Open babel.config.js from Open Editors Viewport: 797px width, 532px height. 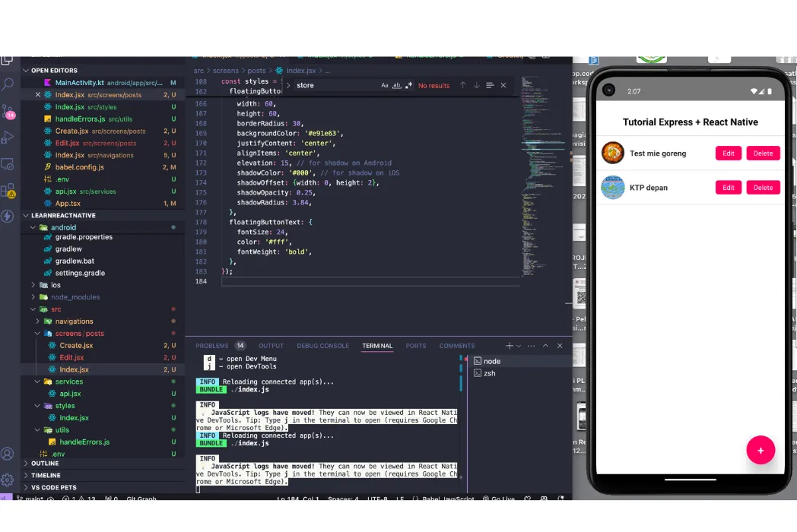[x=103, y=167]
